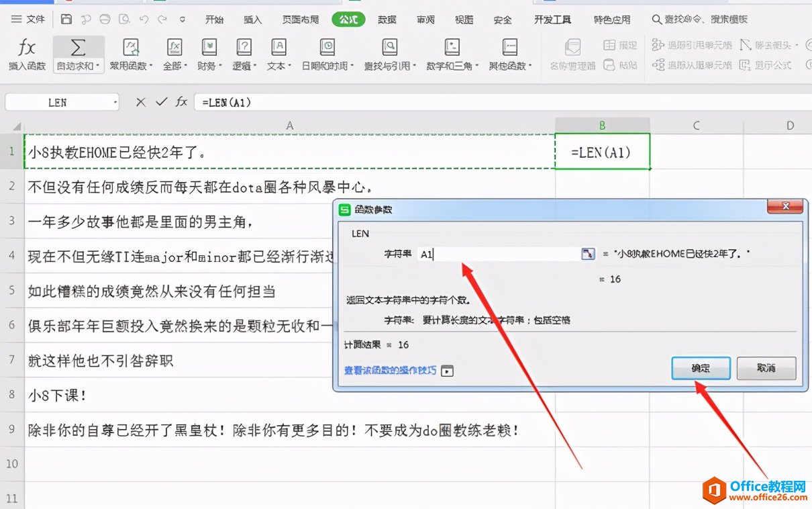Viewport: 812px width, 509px height.
Task: Click cell with text 如此糟糕的成绩竟然从来没有任何担当
Action: point(290,291)
